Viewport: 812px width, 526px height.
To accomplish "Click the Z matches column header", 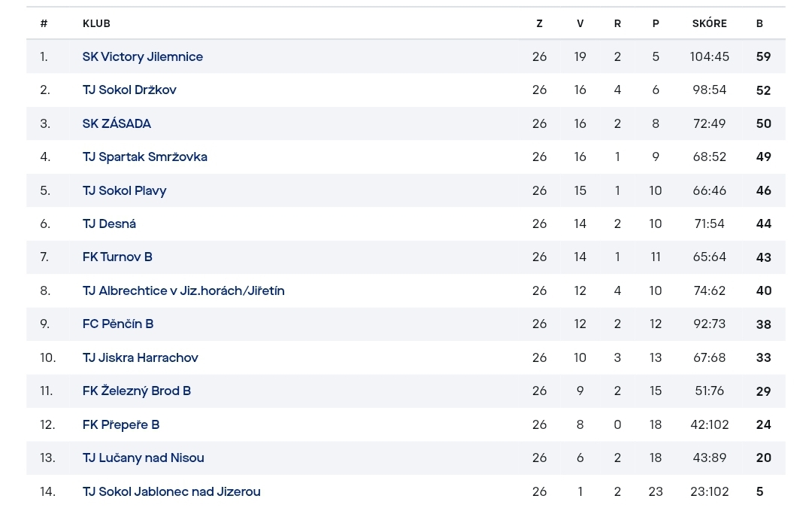I will (540, 23).
